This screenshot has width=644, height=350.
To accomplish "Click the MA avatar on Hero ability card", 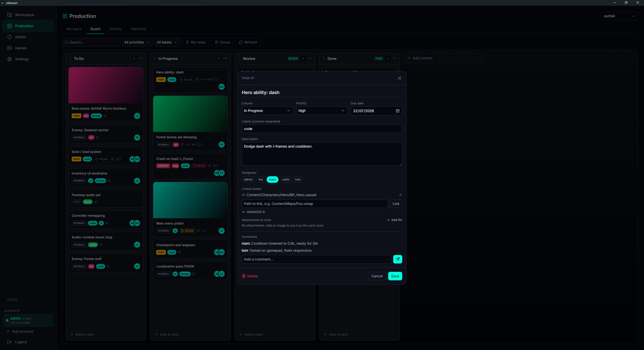I will [222, 87].
